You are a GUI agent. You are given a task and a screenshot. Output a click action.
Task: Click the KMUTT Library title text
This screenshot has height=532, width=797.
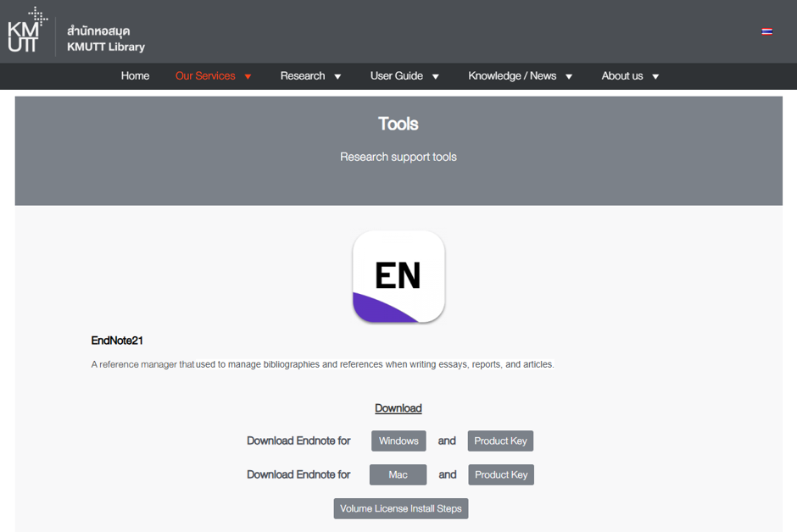point(106,47)
